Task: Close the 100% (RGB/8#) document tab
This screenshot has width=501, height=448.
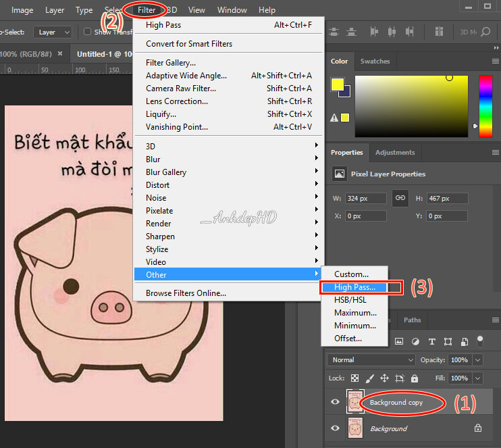Action: coord(59,54)
